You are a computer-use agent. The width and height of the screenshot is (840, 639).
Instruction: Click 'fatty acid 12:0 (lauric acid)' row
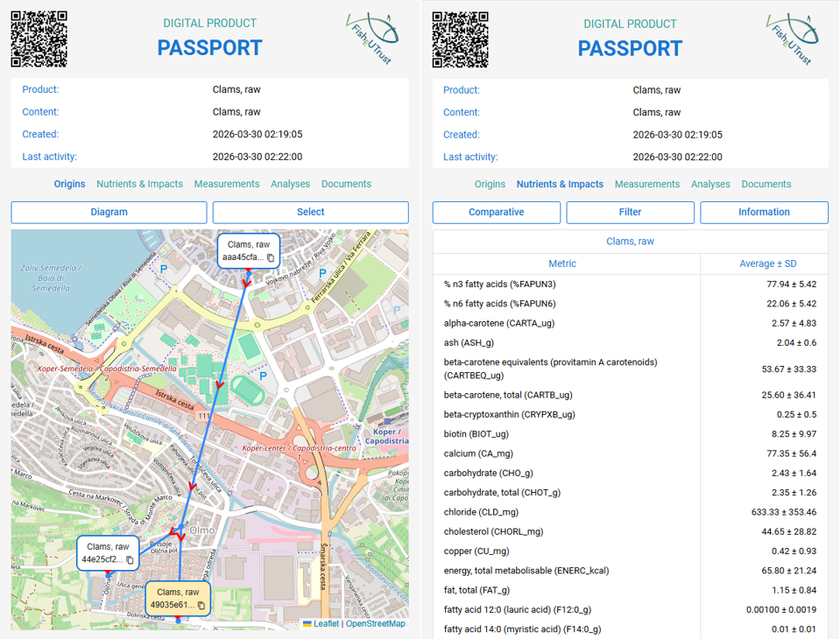point(630,609)
